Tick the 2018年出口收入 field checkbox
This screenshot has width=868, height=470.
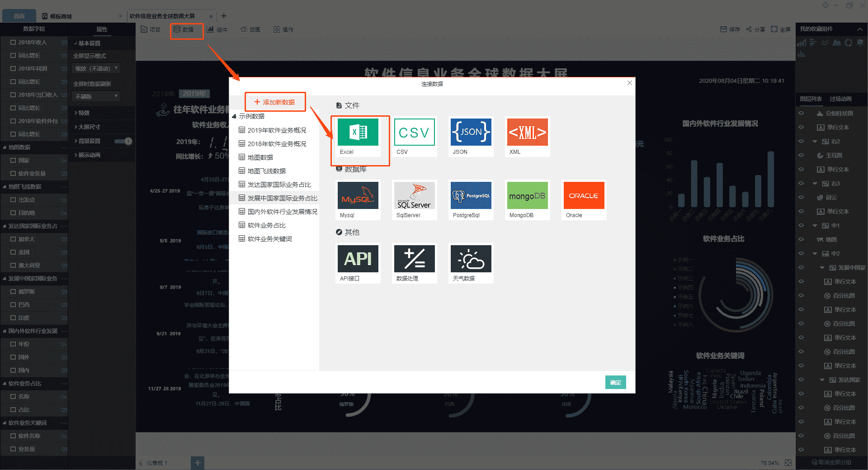13,95
